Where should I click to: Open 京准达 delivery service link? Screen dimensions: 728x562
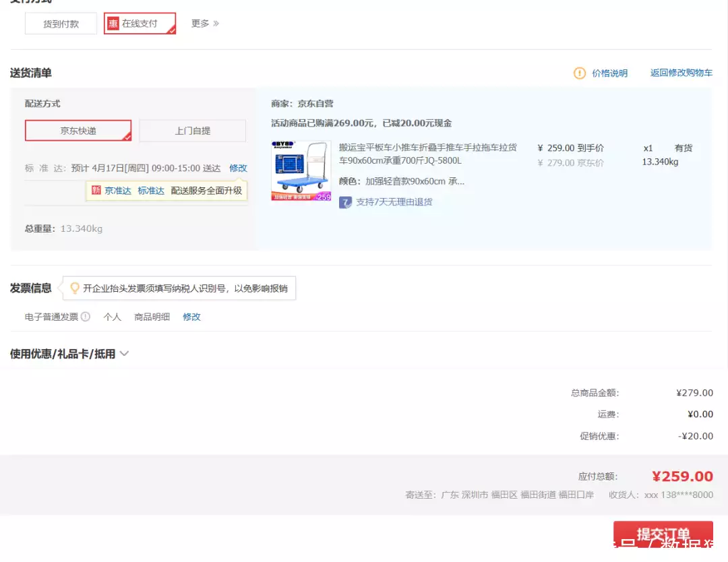tap(118, 191)
